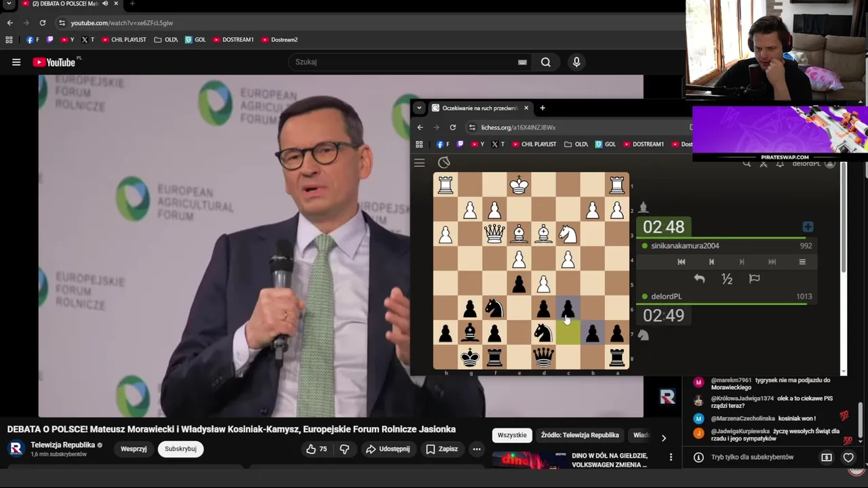Click the YouTube address bar URL
The height and width of the screenshot is (488, 868).
pyautogui.click(x=121, y=23)
